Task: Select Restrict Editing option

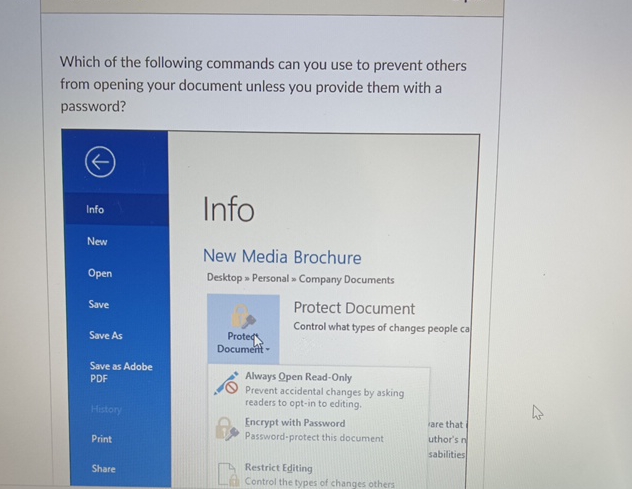Action: (x=318, y=474)
